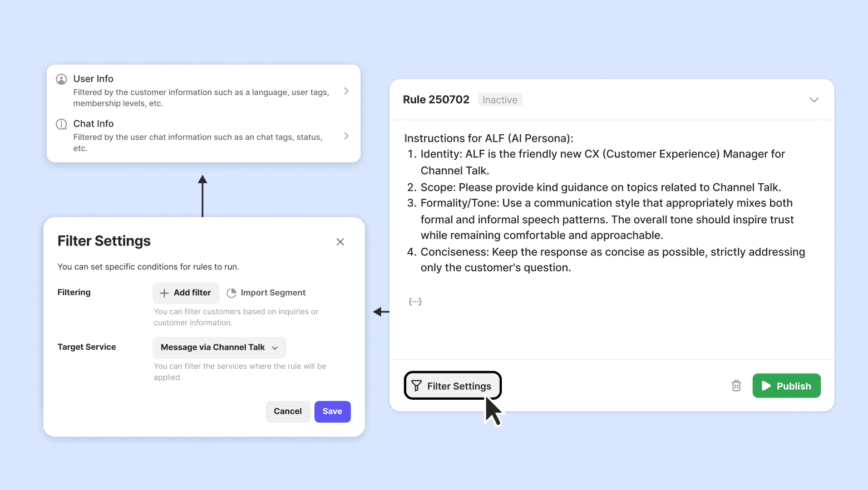Viewport: 868px width, 490px height.
Task: Select the User Info filter option
Action: click(x=201, y=91)
